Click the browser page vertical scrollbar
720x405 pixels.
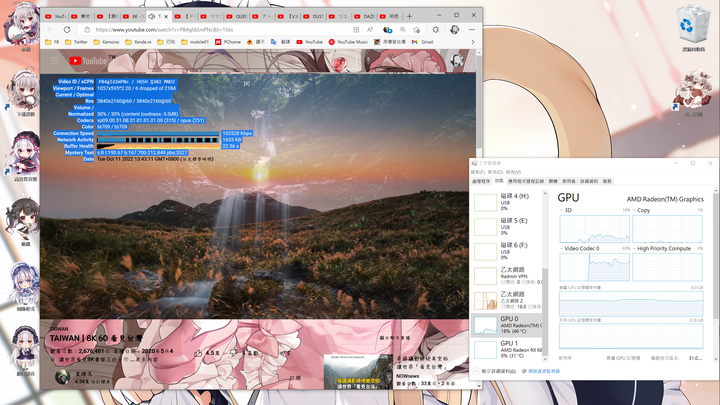[x=479, y=103]
